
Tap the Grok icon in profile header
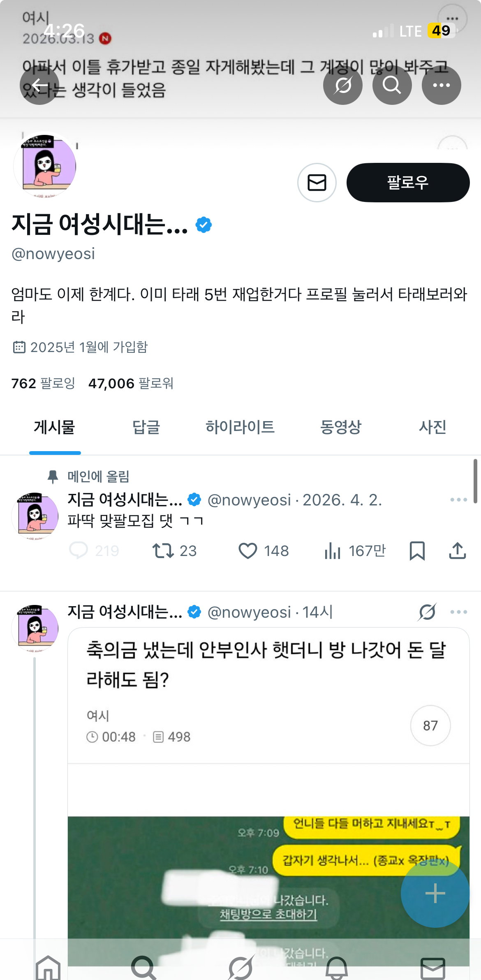(x=343, y=85)
